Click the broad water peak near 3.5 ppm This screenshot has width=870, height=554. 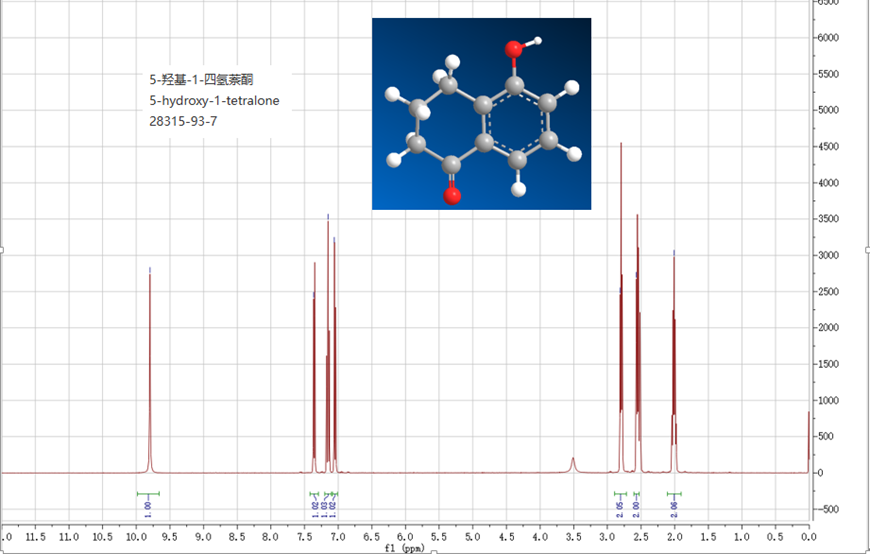point(573,464)
